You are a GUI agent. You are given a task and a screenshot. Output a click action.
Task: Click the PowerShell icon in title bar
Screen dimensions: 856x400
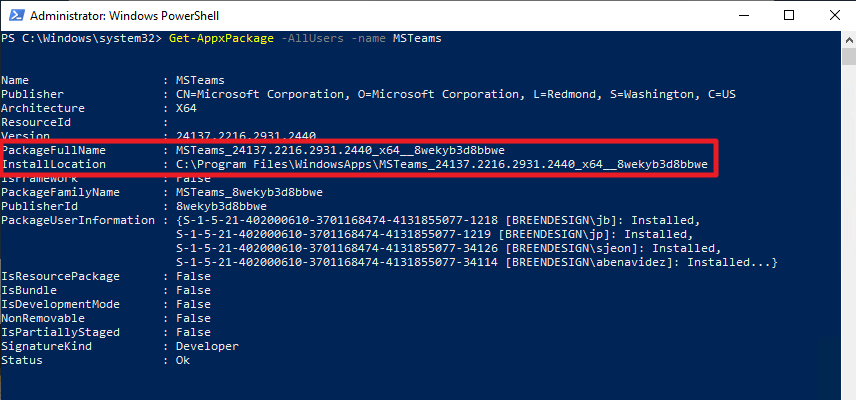tap(17, 15)
